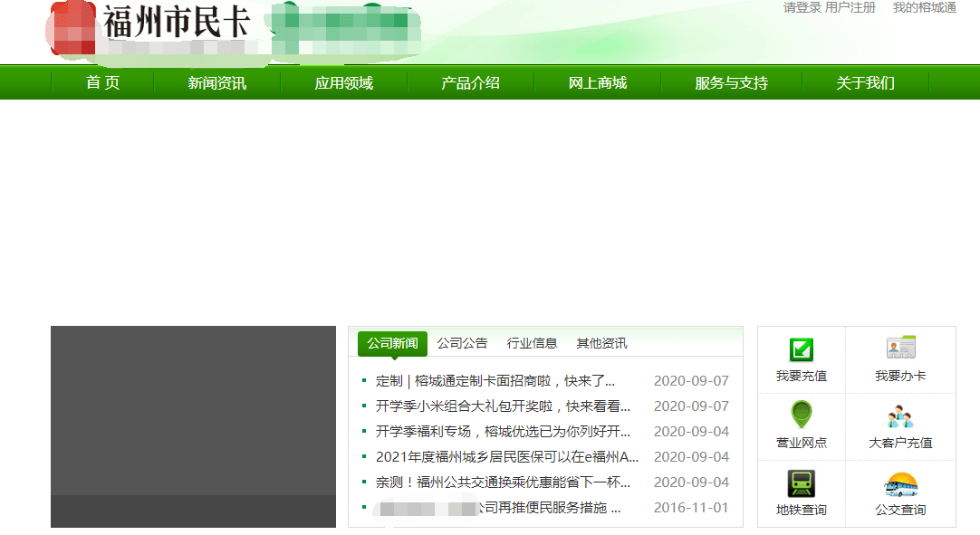Click the green 我要充值 recharge icon
The image size is (980, 535).
coord(801,349)
